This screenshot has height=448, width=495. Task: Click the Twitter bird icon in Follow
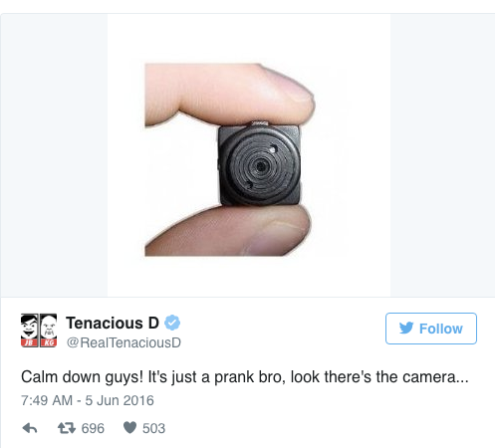[406, 328]
